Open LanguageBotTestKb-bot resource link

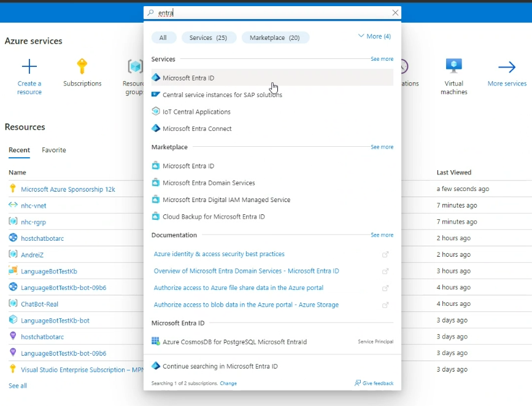point(55,321)
